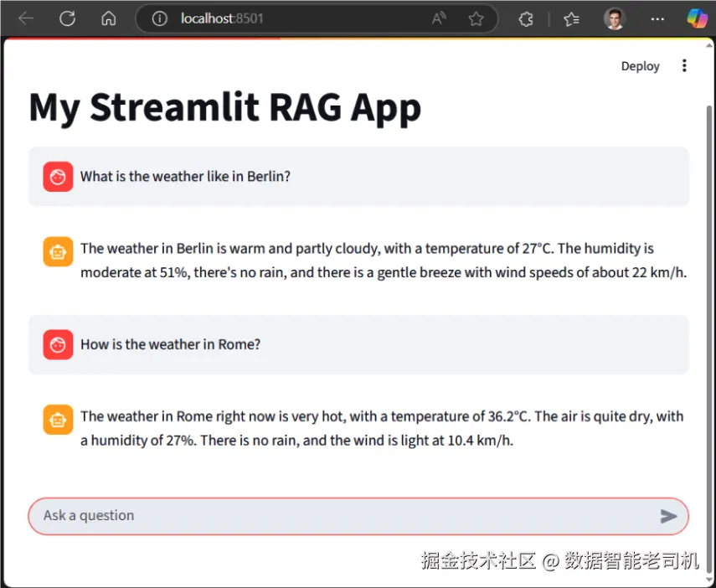This screenshot has width=716, height=588.
Task: Open browser Settings and more menu
Action: tap(657, 18)
